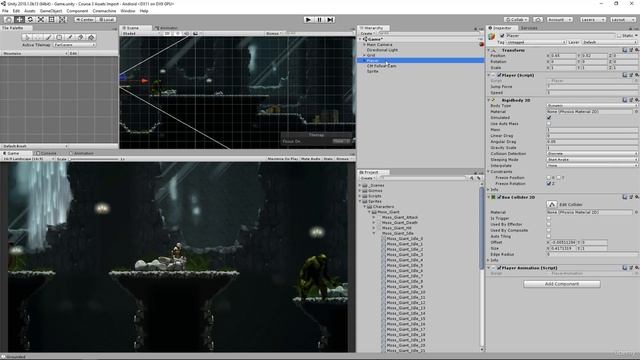Collapse the Sprites folder in Project
Image resolution: width=640 pixels, height=360 pixels.
(x=360, y=201)
